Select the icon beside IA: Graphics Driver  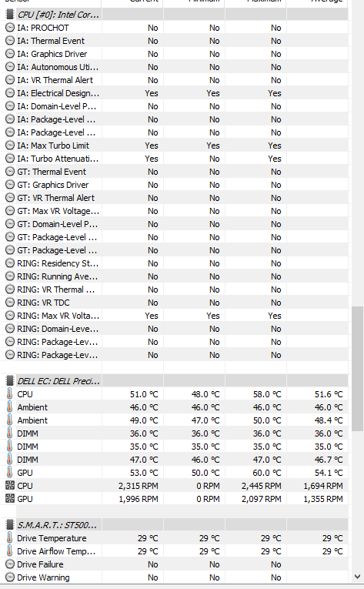10,54
